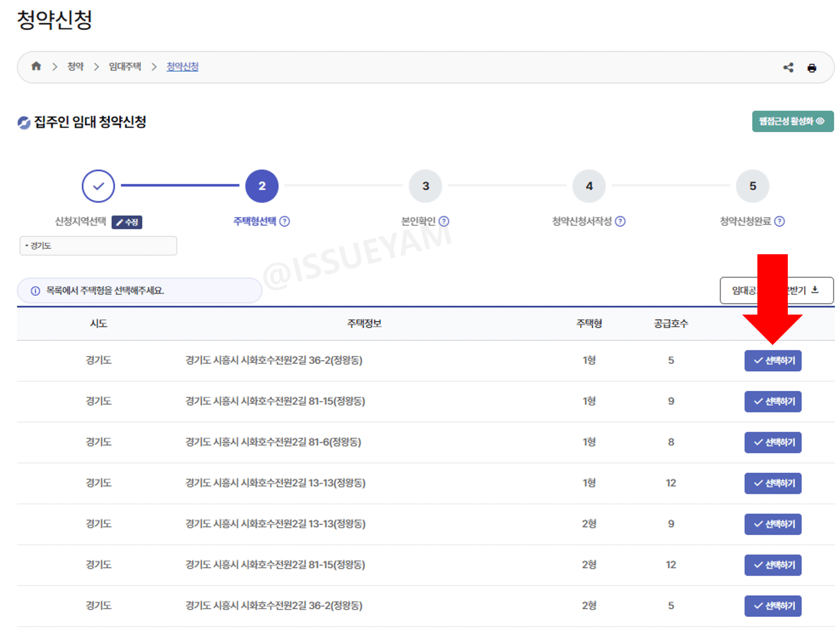Open the 경기도 region selector field

(x=98, y=246)
